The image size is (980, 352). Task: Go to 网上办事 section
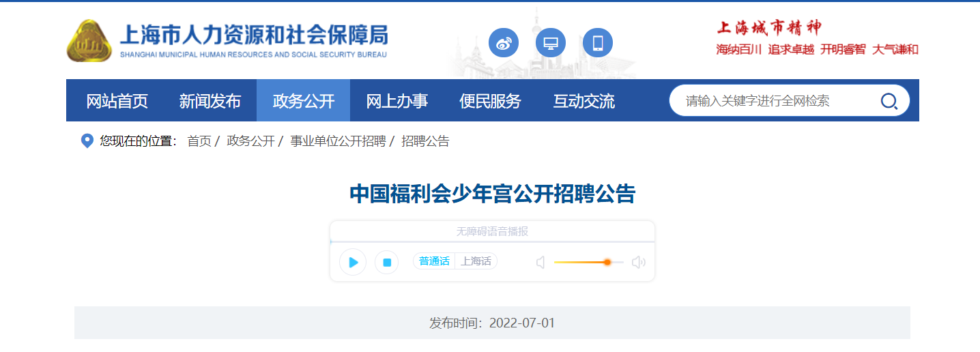click(x=397, y=101)
